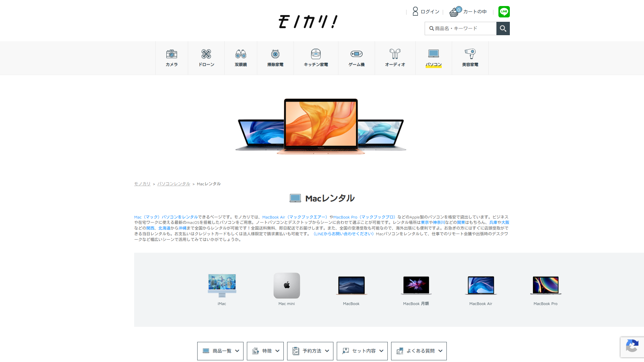
Task: Expand the 予約方法 dropdown
Action: pyautogui.click(x=310, y=351)
